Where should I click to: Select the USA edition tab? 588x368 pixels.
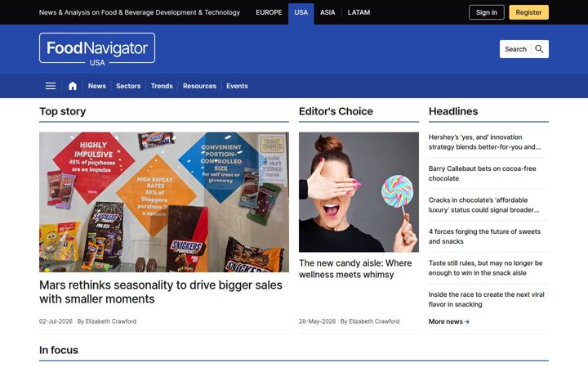[x=301, y=12]
